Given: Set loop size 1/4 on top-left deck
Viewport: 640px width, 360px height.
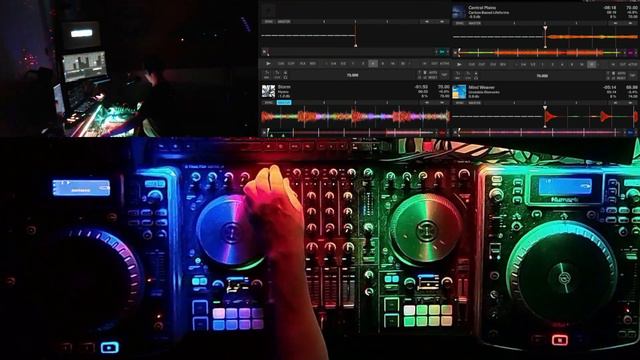Looking at the screenshot, I should (333, 64).
